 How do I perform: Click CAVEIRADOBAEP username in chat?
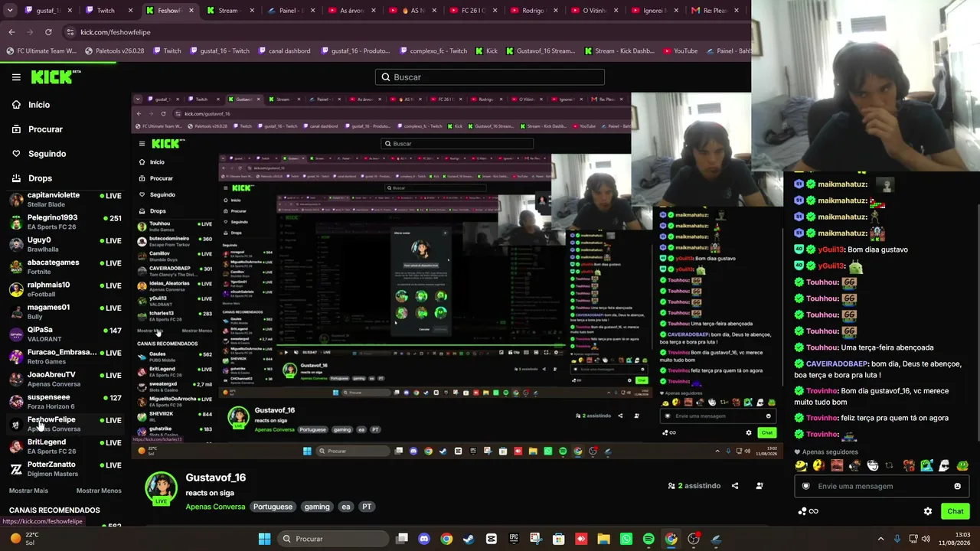tap(837, 364)
